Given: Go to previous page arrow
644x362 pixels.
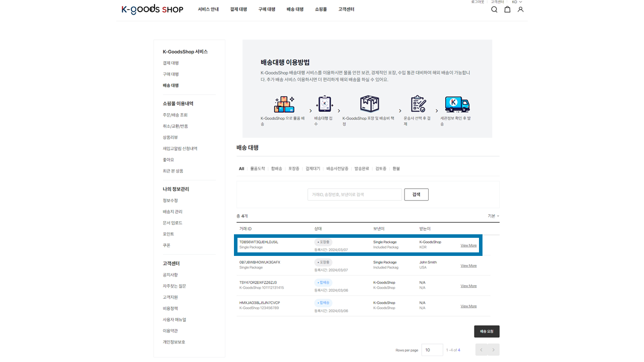Looking at the screenshot, I should [481, 350].
